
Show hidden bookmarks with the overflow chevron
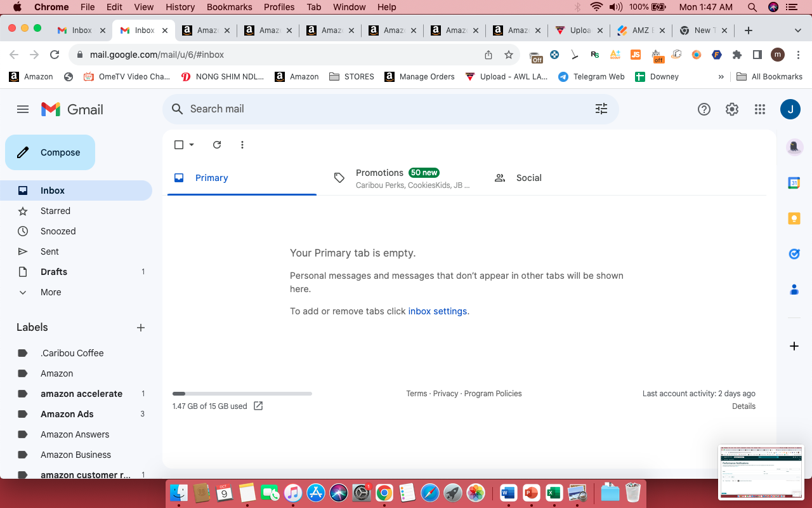pos(721,77)
